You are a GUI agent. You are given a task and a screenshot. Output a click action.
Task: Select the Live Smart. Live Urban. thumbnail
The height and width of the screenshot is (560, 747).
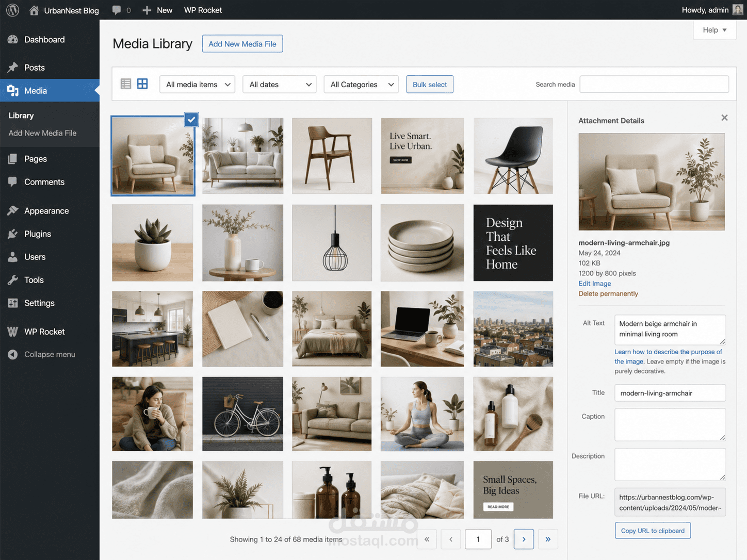423,156
